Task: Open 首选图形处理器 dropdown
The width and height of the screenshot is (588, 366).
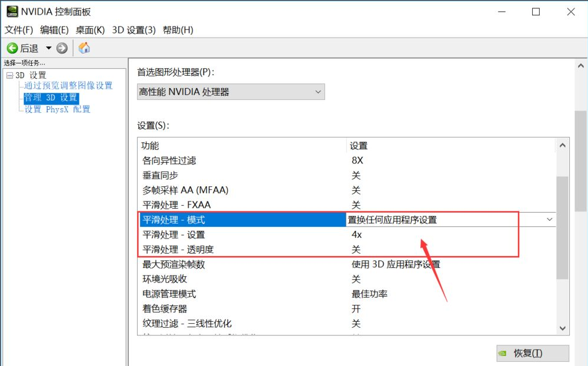Action: [230, 92]
